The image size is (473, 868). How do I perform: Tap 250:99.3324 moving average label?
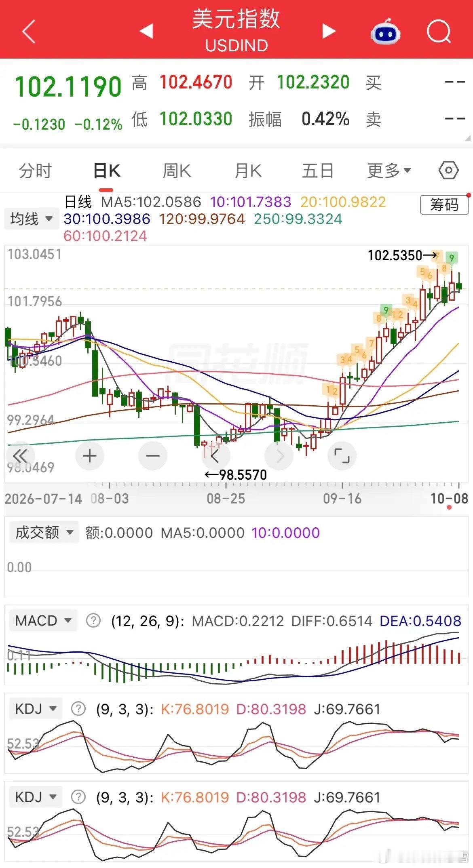click(298, 219)
